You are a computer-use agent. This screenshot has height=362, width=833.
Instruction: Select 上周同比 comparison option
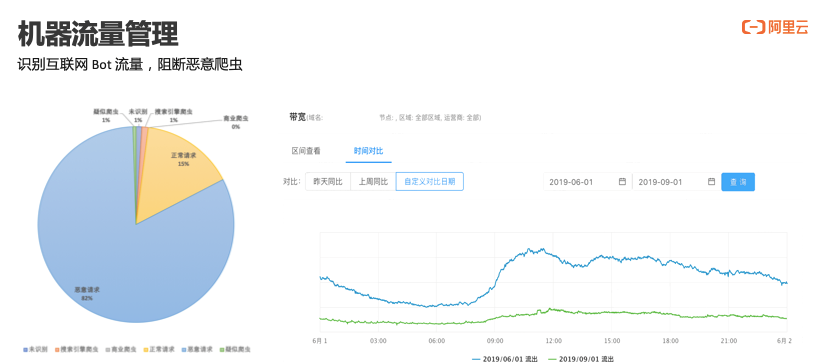(x=373, y=181)
